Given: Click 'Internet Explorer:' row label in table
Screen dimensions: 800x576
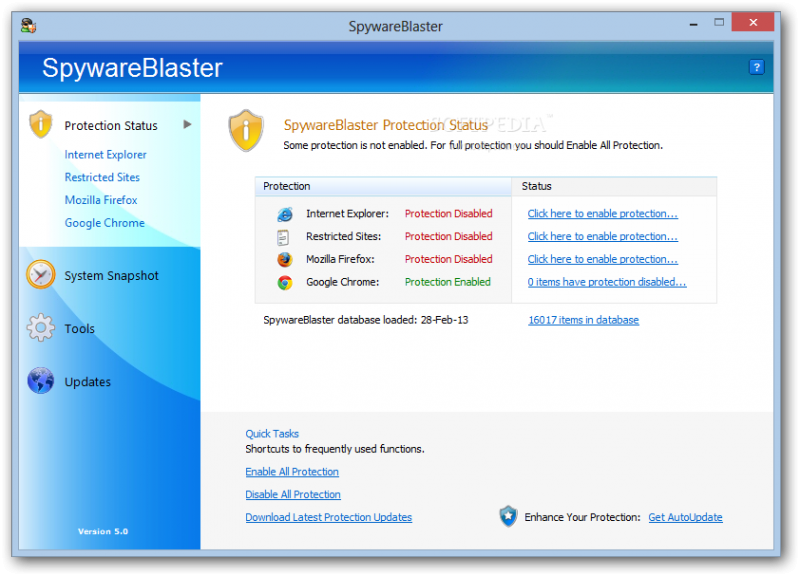Looking at the screenshot, I should click(347, 214).
